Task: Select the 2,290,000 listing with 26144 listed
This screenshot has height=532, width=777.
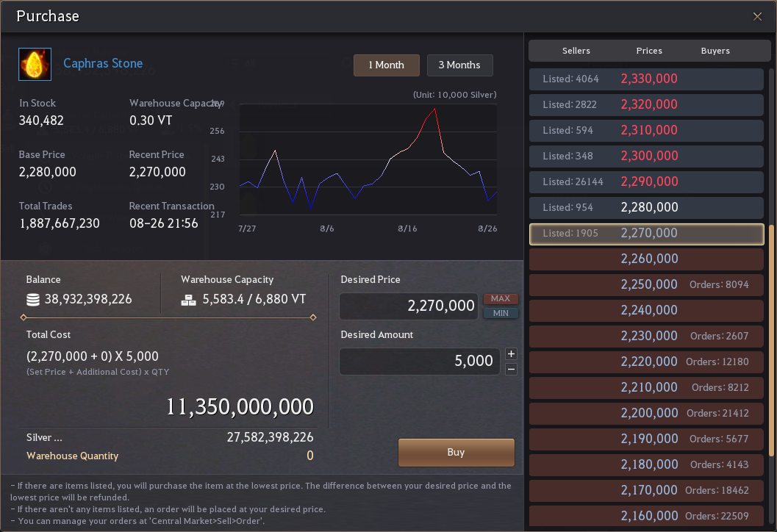Action: [647, 181]
